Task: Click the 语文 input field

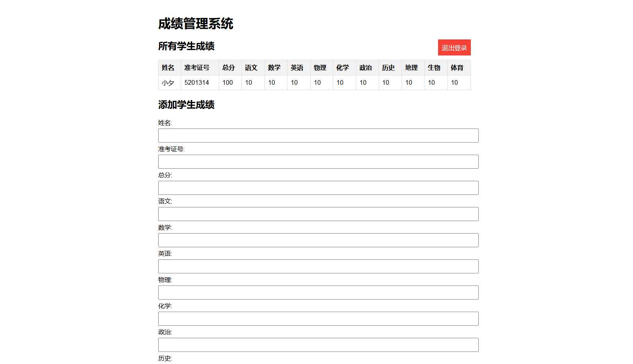Action: (318, 214)
